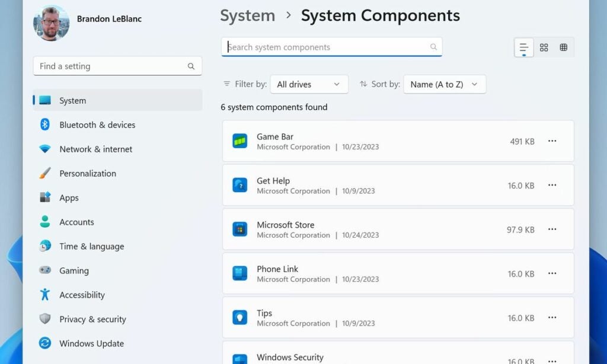Open Privacy & security settings
607x364 pixels.
tap(118, 319)
